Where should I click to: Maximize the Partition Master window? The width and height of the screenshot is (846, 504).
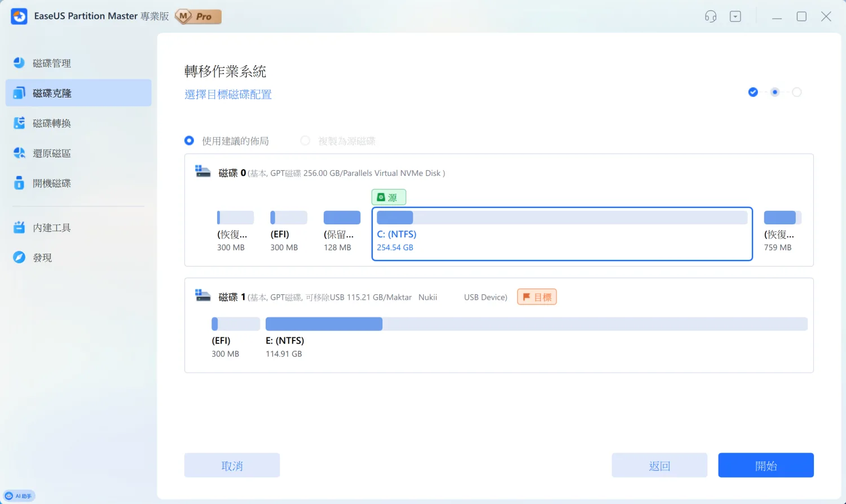(x=801, y=16)
